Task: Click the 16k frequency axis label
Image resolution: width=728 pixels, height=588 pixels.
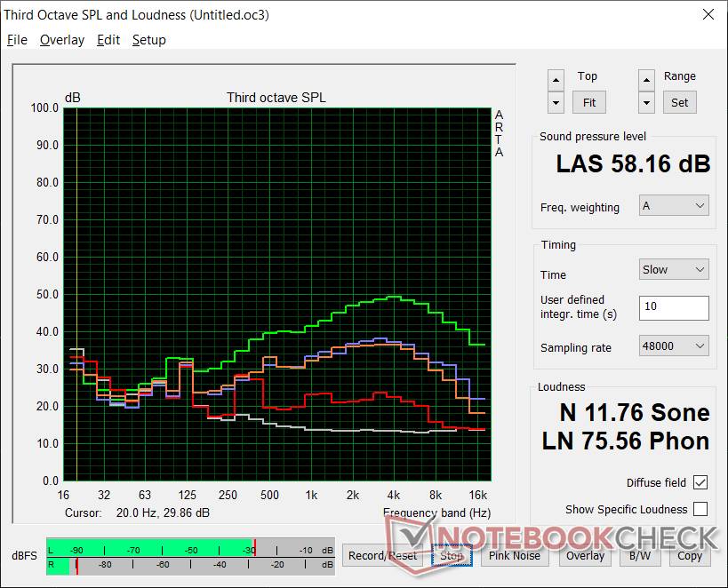Action: tap(477, 496)
